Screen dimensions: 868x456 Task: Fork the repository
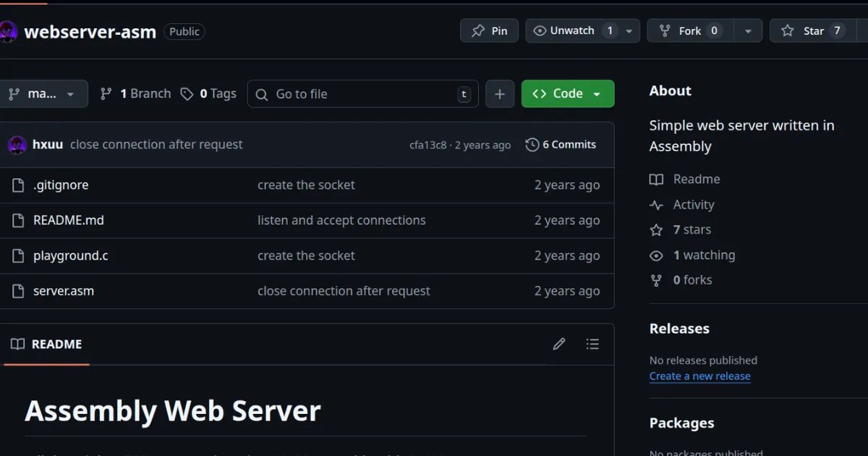coord(690,30)
